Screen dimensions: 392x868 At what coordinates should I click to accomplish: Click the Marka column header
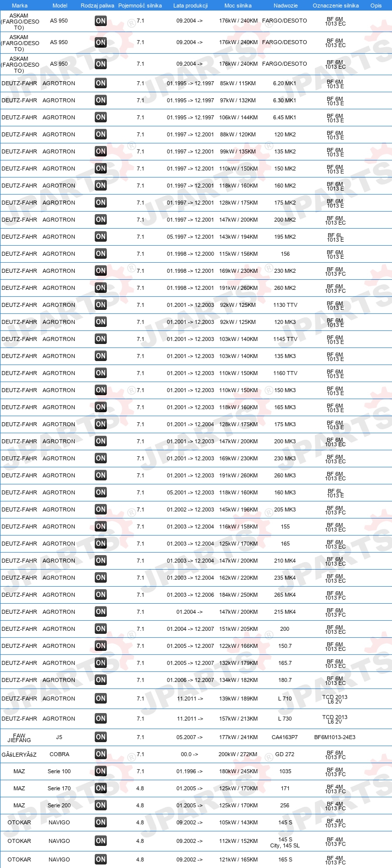(20, 6)
